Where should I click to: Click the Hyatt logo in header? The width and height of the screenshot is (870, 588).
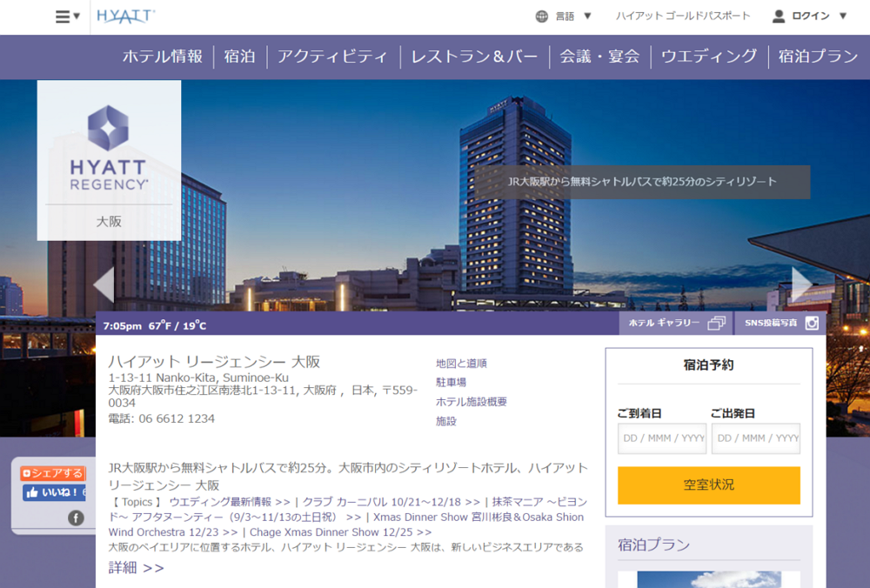(x=126, y=16)
